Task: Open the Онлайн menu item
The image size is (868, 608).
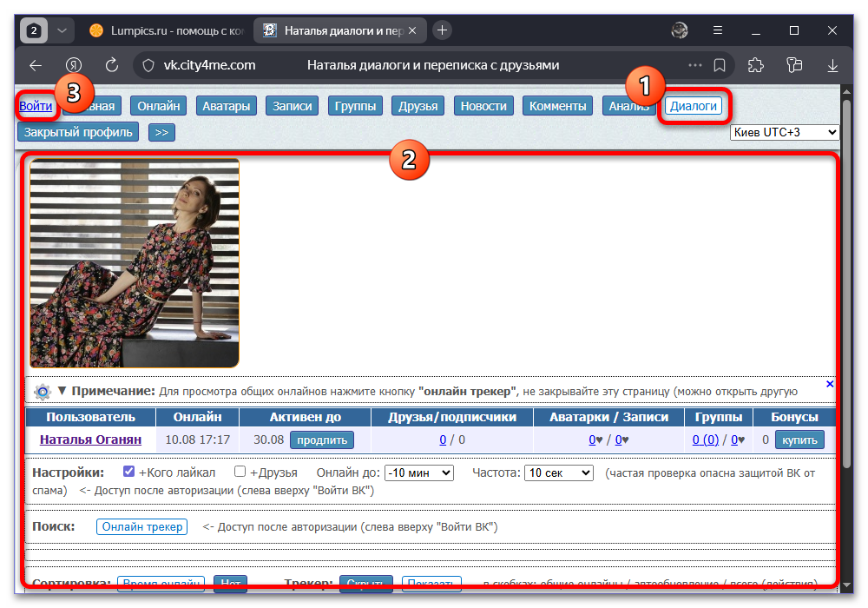Action: tap(159, 106)
